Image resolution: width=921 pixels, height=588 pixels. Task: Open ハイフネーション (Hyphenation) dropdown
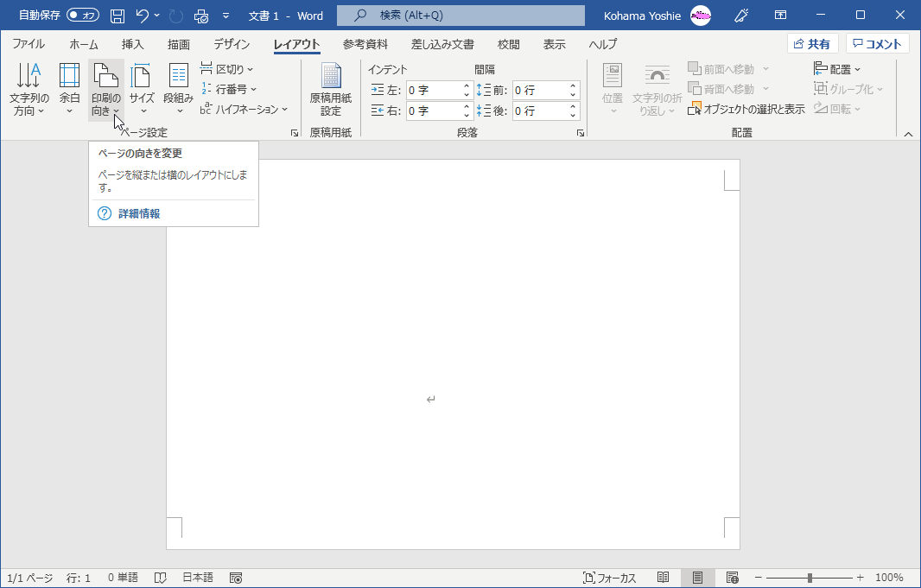[x=245, y=109]
